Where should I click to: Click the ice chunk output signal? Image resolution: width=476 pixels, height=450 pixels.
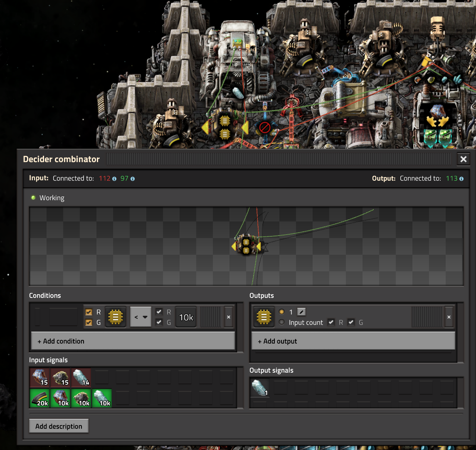[x=260, y=388]
